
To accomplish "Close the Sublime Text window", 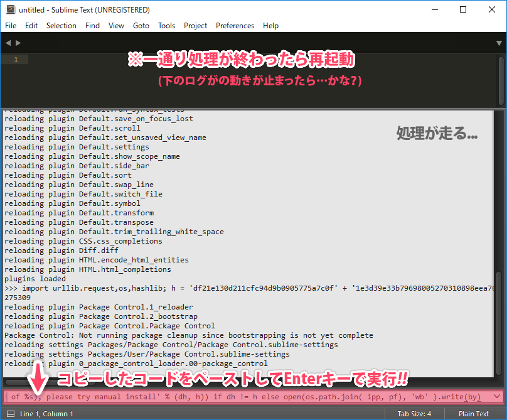I will [492, 9].
